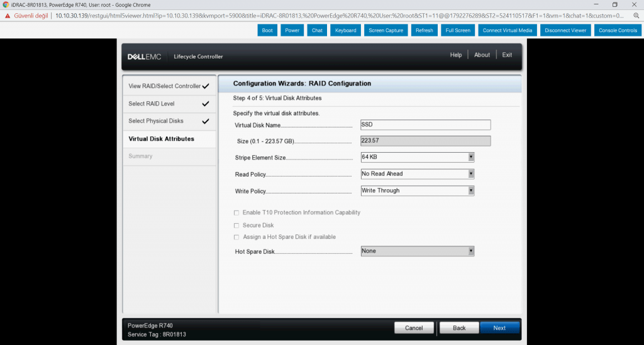Viewport: 644px width, 345px height.
Task: Open Console Controls
Action: click(x=618, y=30)
